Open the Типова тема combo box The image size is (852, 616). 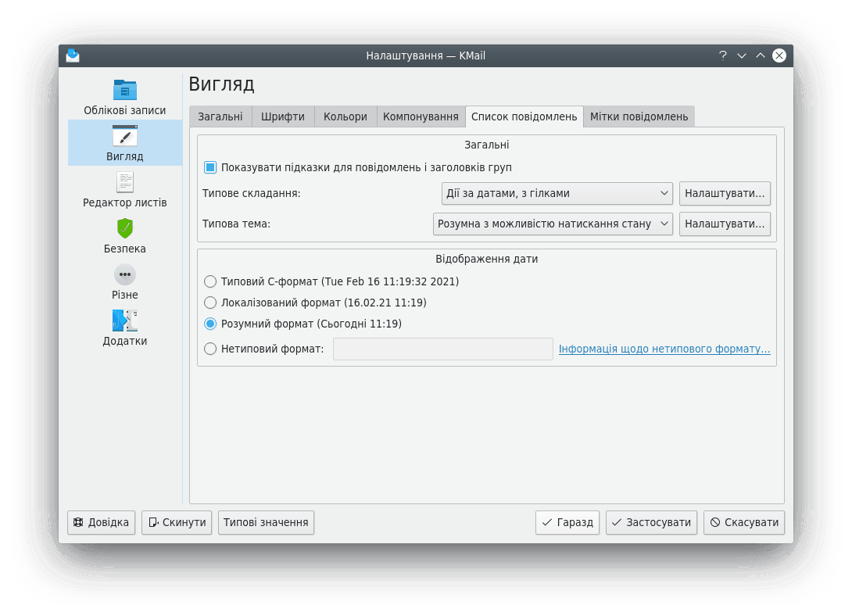(553, 224)
